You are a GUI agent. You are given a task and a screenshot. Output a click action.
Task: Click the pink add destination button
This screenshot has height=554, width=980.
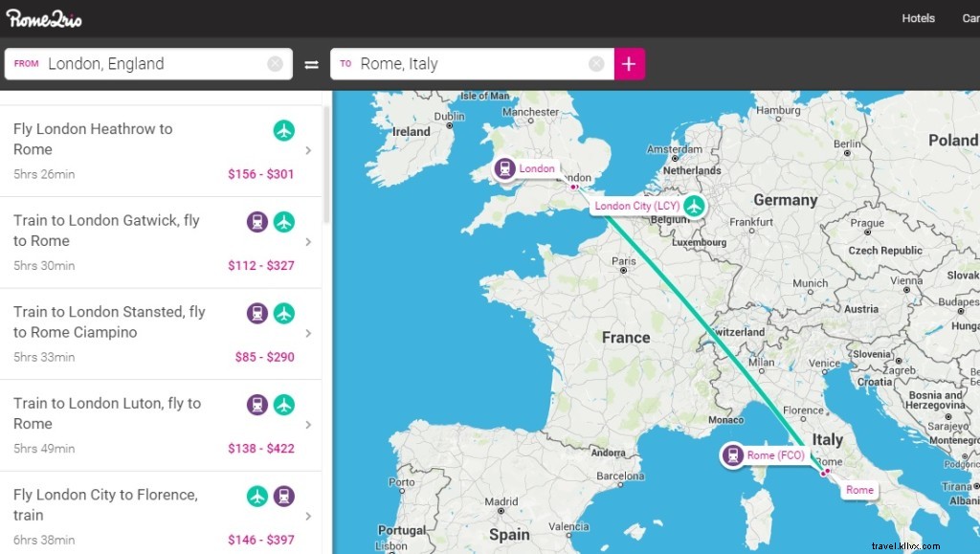(x=630, y=63)
